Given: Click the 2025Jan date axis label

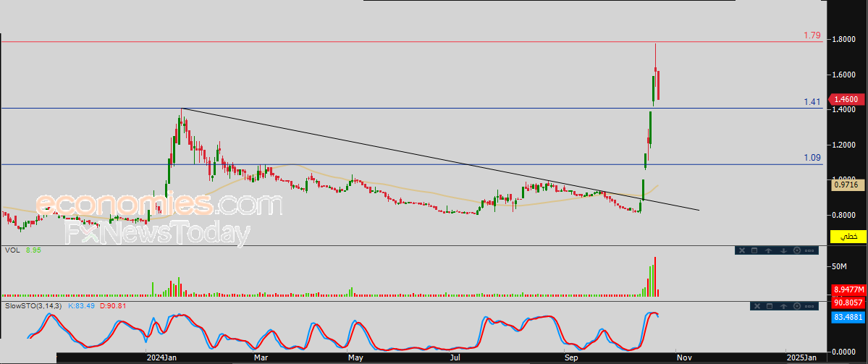Looking at the screenshot, I should click(802, 358).
